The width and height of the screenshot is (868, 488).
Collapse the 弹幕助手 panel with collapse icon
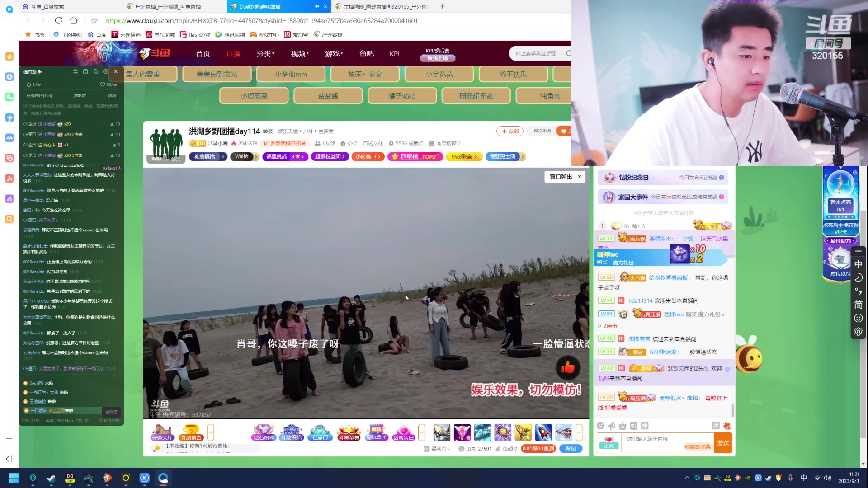pyautogui.click(x=75, y=72)
